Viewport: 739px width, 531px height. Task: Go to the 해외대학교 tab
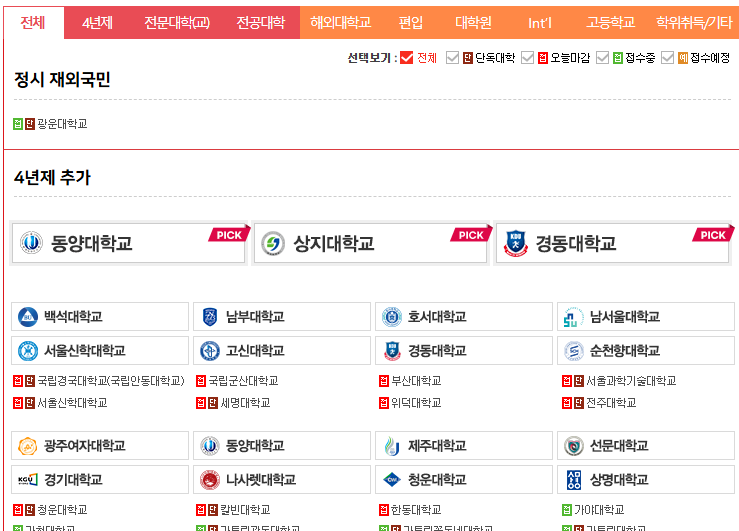coord(340,23)
